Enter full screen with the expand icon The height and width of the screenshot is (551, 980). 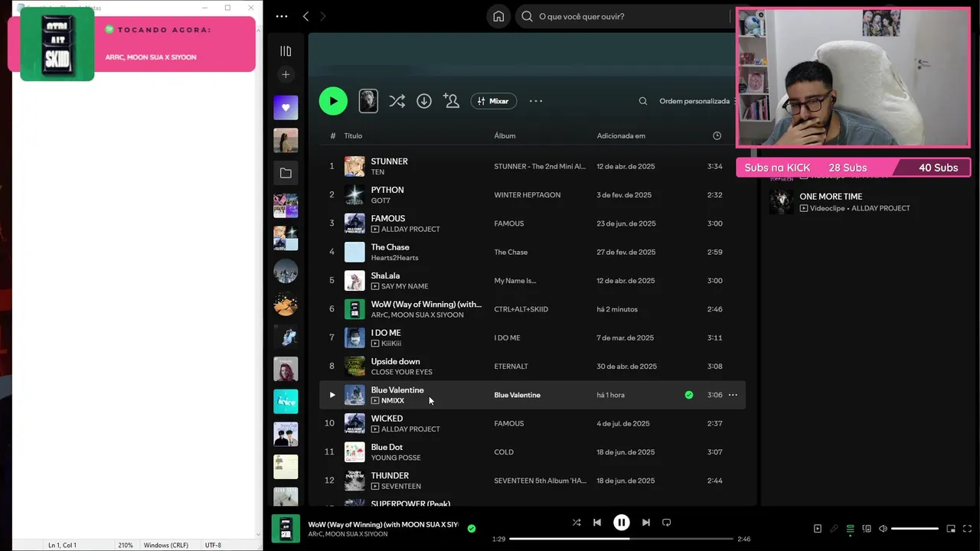[x=968, y=529]
